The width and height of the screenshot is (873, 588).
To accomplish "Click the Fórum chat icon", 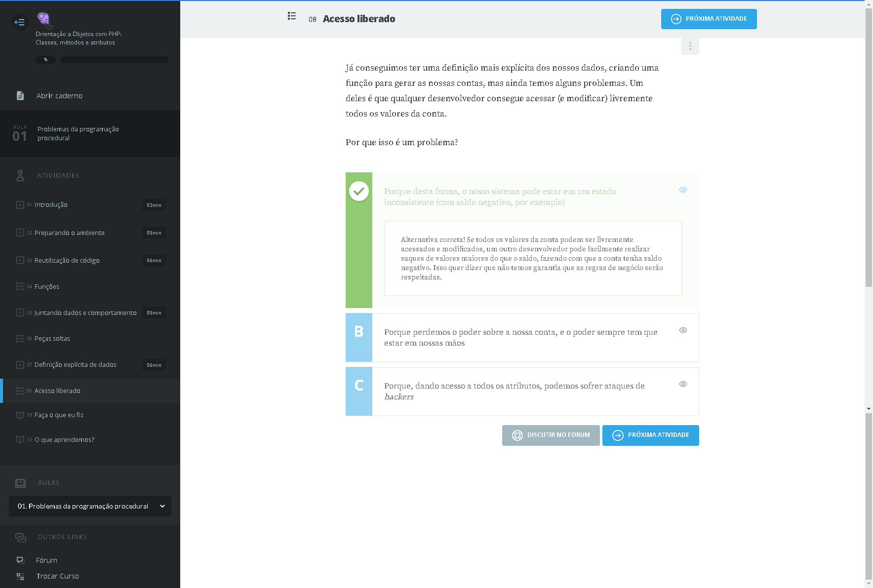I will tap(20, 560).
